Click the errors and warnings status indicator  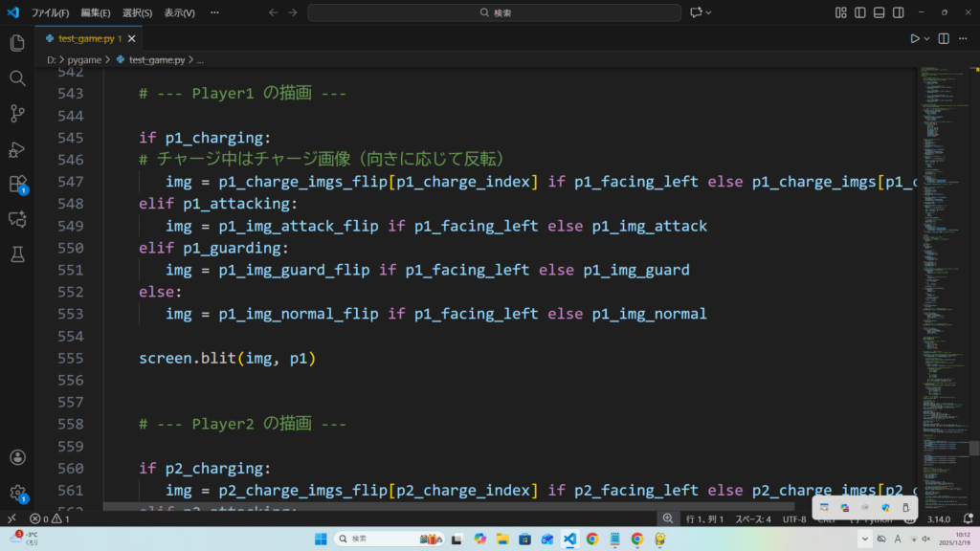(49, 518)
